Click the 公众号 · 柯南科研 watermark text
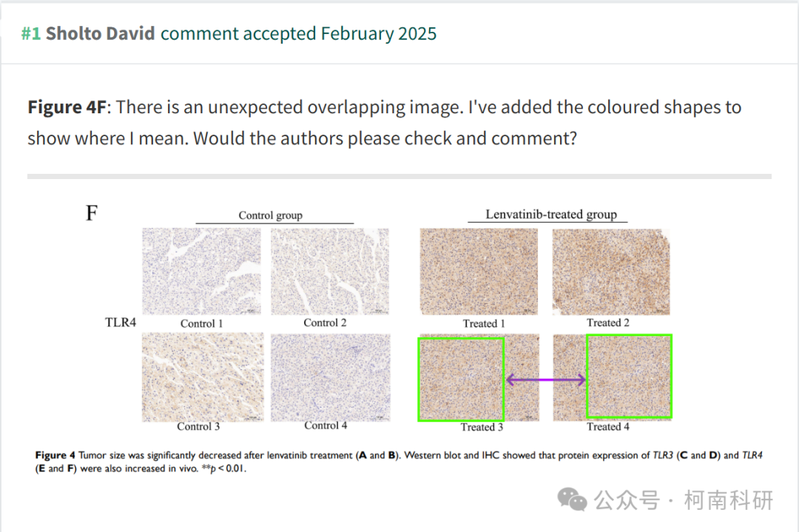799x532 pixels. click(x=684, y=500)
